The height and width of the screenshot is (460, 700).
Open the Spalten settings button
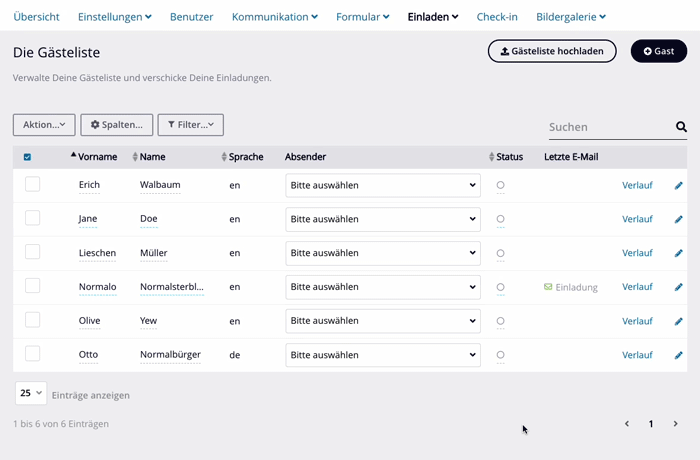pyautogui.click(x=117, y=125)
